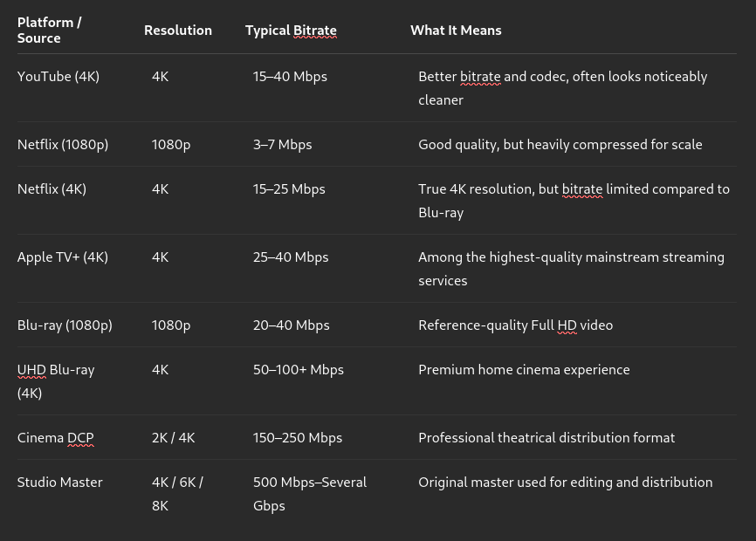The width and height of the screenshot is (756, 541).
Task: Click the 'Typical Bitrate' column header
Action: [x=291, y=31]
